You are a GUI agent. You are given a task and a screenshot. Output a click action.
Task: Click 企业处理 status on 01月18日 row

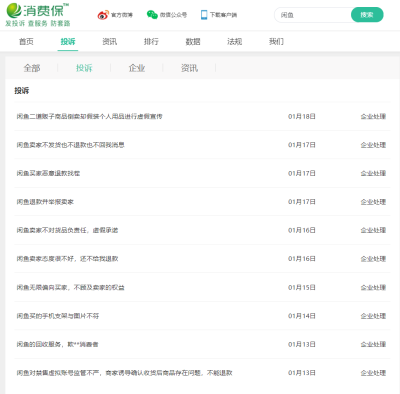click(373, 116)
